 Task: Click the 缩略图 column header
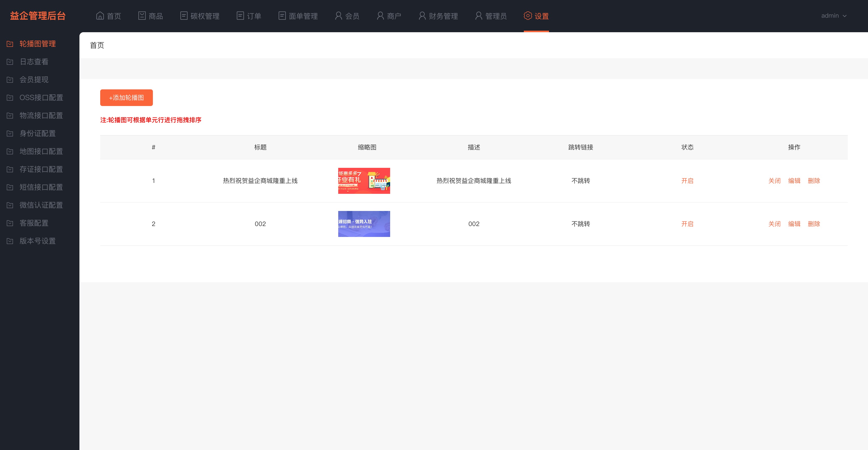pyautogui.click(x=367, y=147)
